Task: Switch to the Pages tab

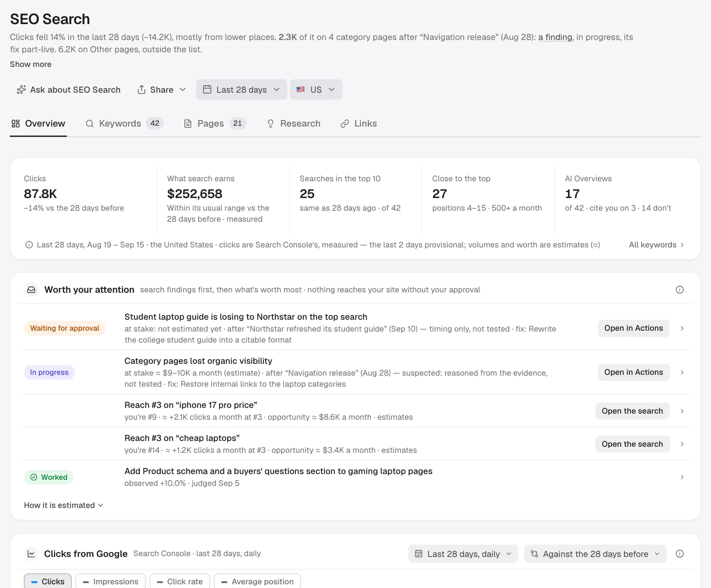Action: tap(215, 123)
